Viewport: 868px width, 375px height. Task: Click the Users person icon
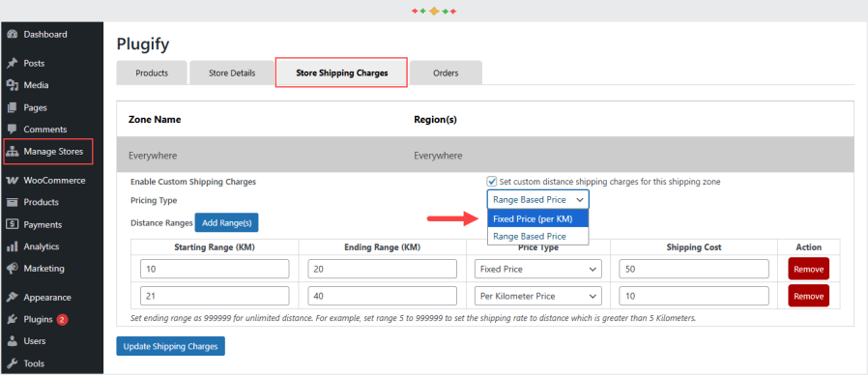tap(13, 341)
